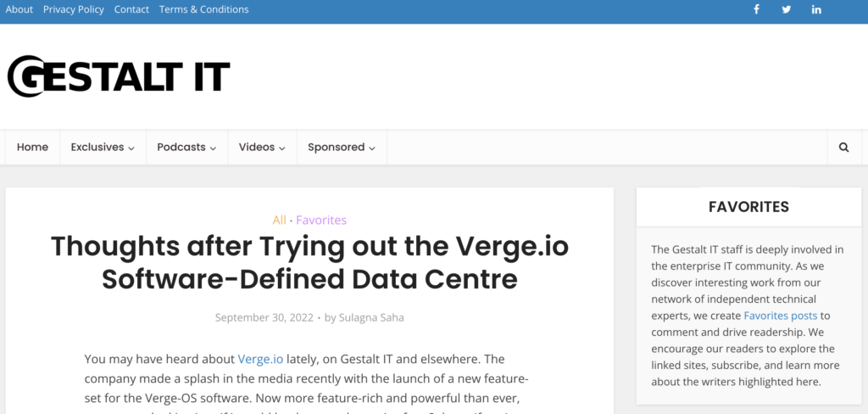The width and height of the screenshot is (868, 414).
Task: Click the author name Sulagna Saha
Action: [x=371, y=317]
